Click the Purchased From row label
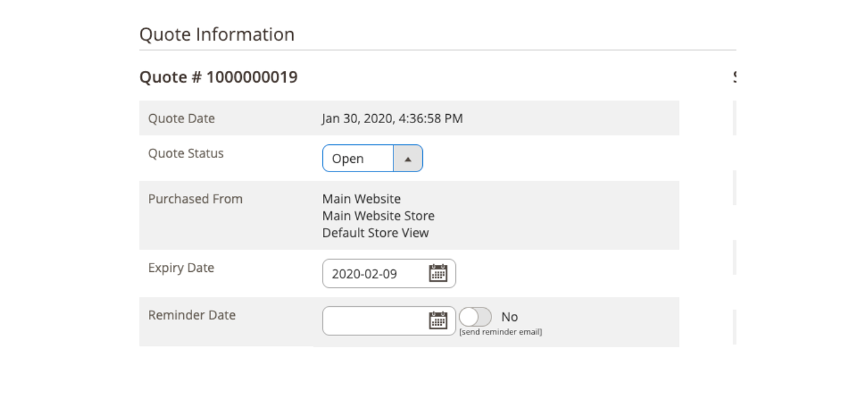 pos(195,199)
